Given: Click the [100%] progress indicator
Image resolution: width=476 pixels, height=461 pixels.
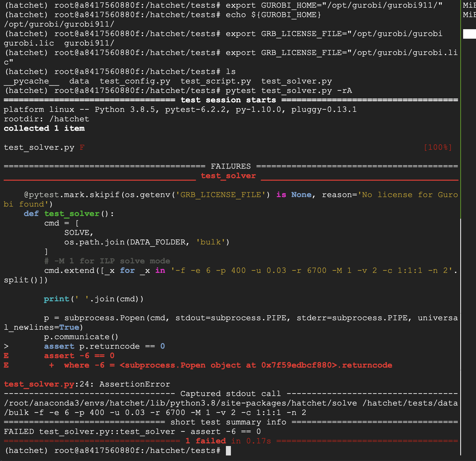Looking at the screenshot, I should (x=438, y=147).
